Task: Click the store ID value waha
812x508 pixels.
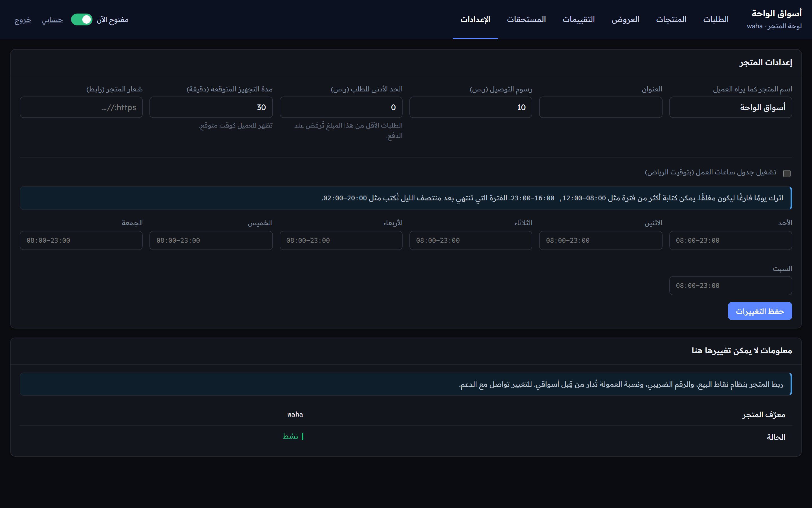Action: coord(295,414)
